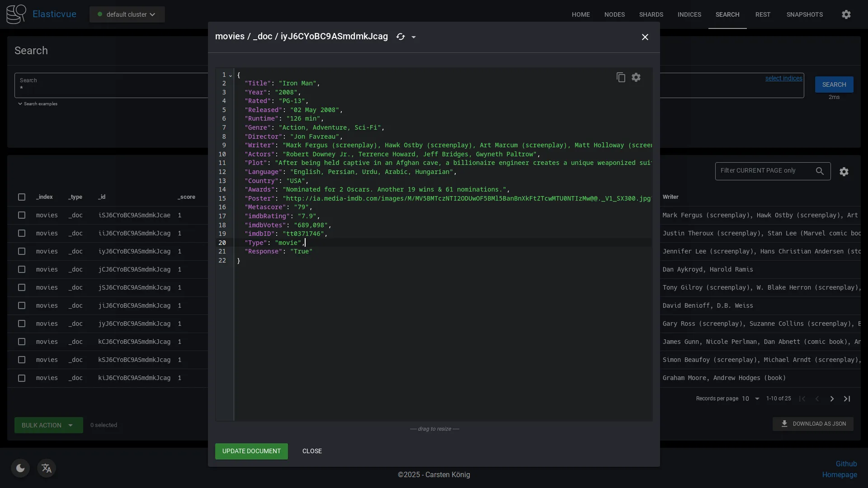Open the Github link in the footer
Screen dimensions: 868x488
847,464
